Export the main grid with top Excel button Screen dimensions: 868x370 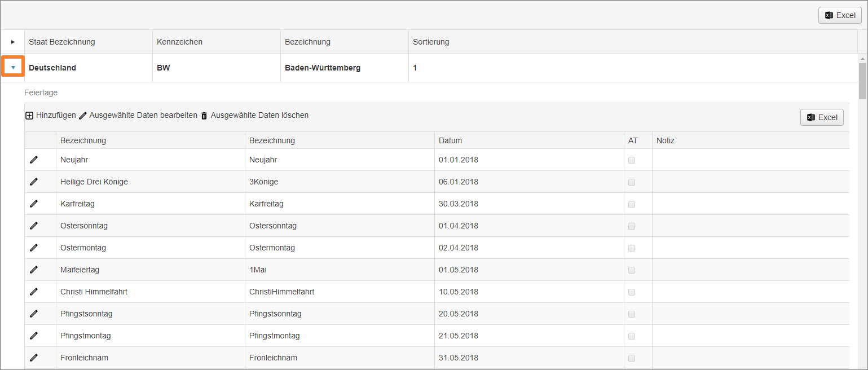(x=840, y=15)
